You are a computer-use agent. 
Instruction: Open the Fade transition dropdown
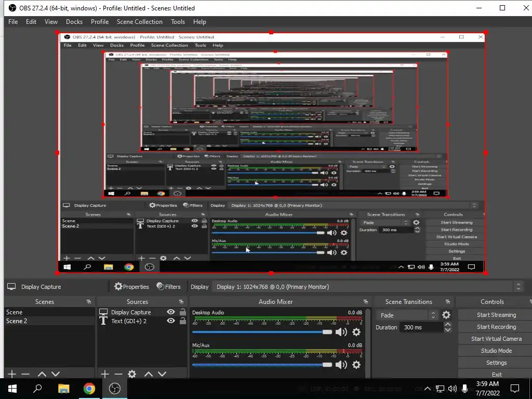tap(406, 315)
